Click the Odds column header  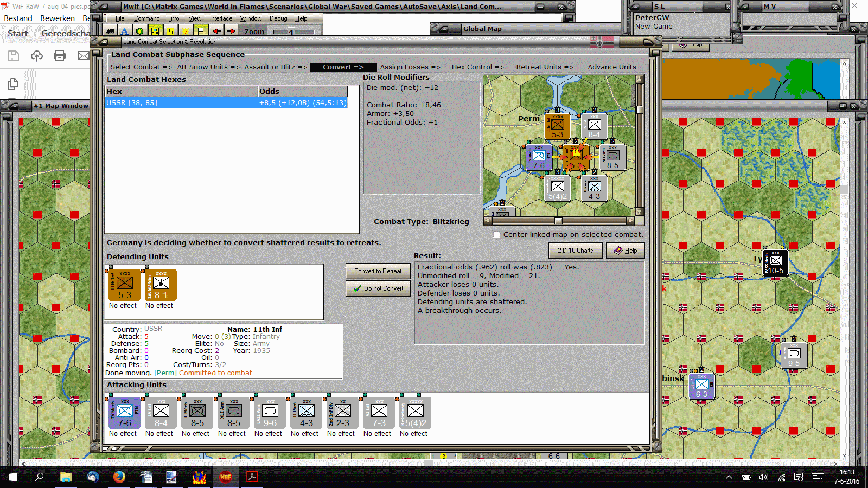point(303,91)
